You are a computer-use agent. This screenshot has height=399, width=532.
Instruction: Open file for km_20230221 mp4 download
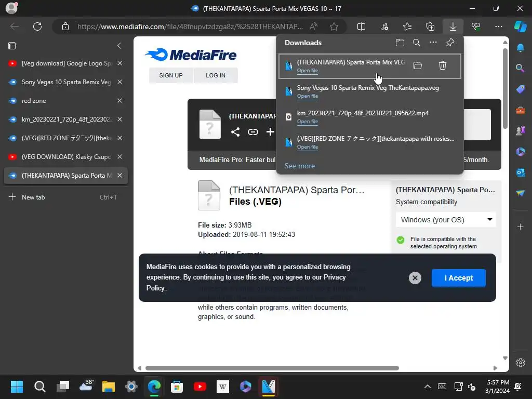(308, 122)
